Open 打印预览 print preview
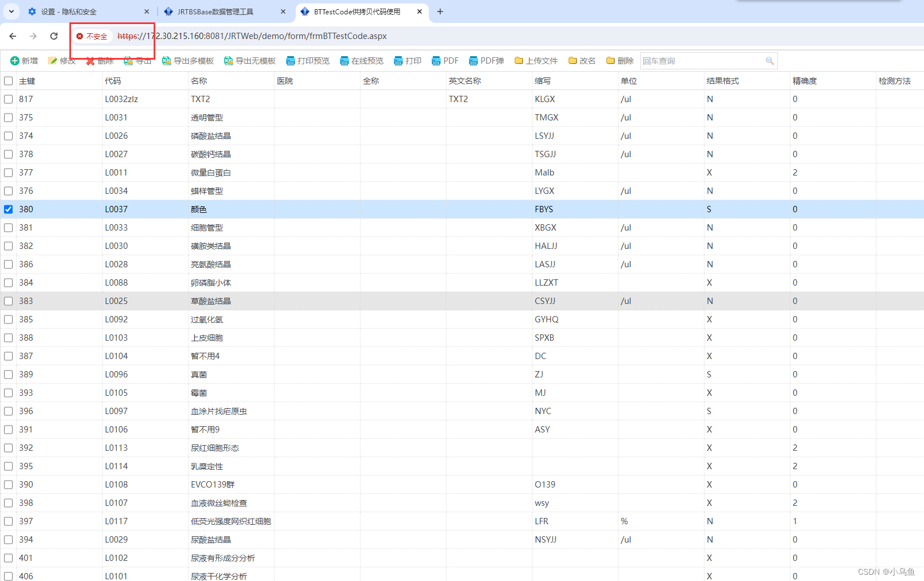The height and width of the screenshot is (581, 924). [x=308, y=61]
